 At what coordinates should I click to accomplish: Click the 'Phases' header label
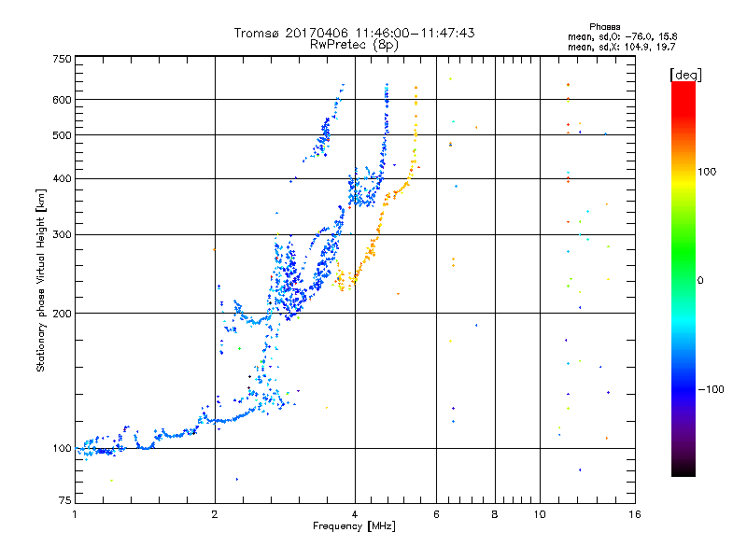604,27
